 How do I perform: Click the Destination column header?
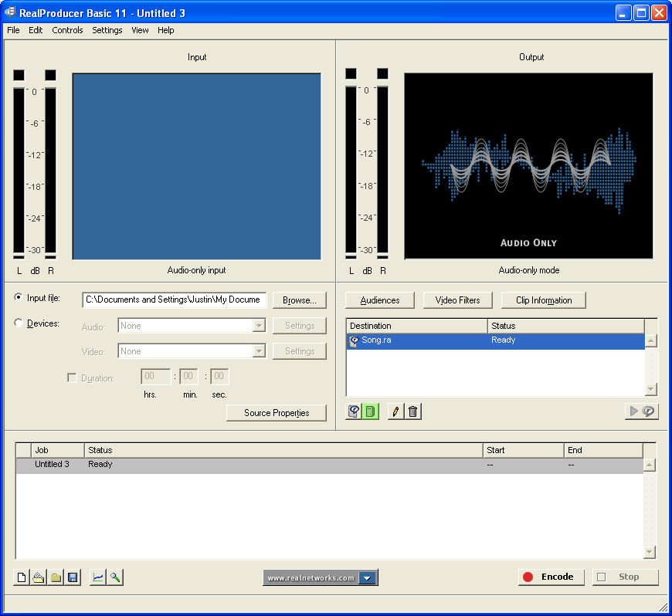[x=416, y=326]
